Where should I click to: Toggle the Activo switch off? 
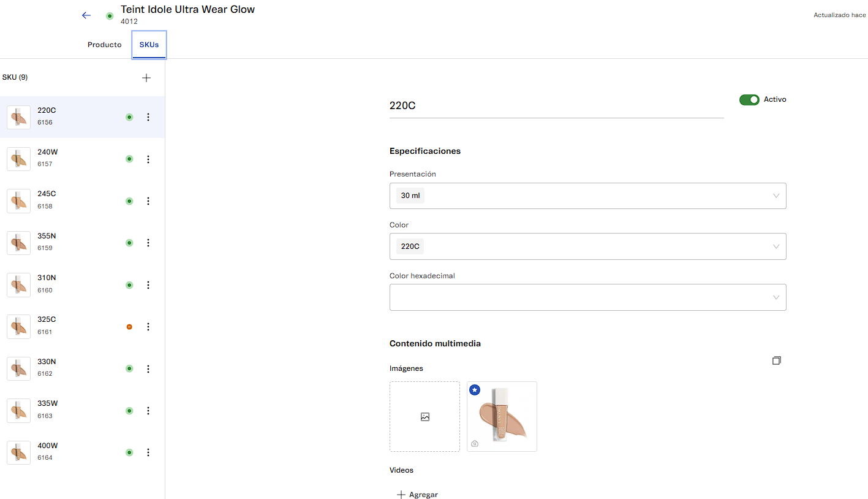749,99
